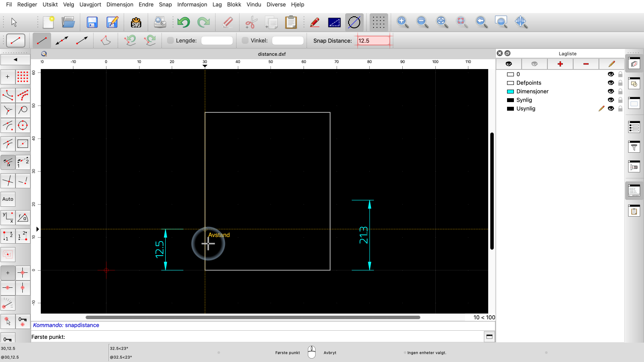644x362 pixels.
Task: Enable the Vinkel checkbox
Action: click(245, 40)
